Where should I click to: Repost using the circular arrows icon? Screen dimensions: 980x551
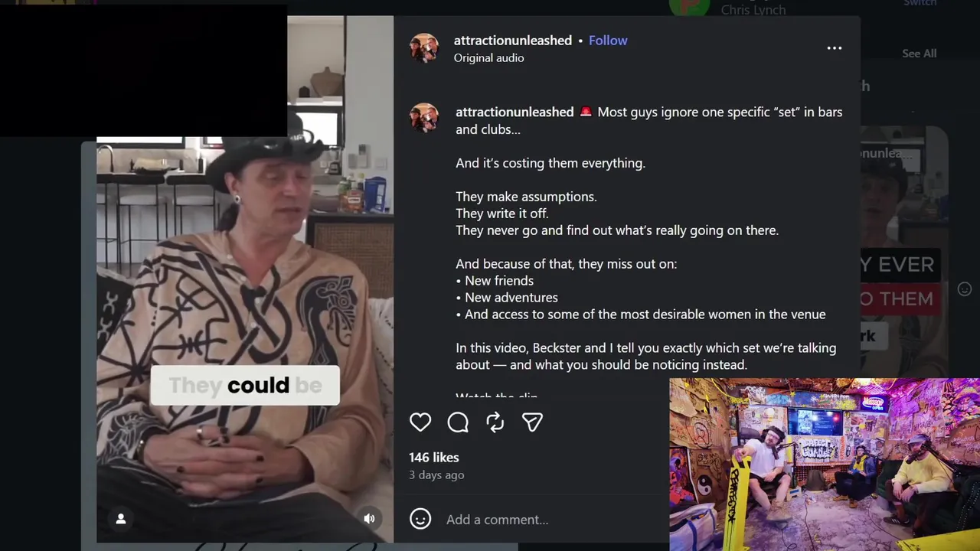[495, 422]
